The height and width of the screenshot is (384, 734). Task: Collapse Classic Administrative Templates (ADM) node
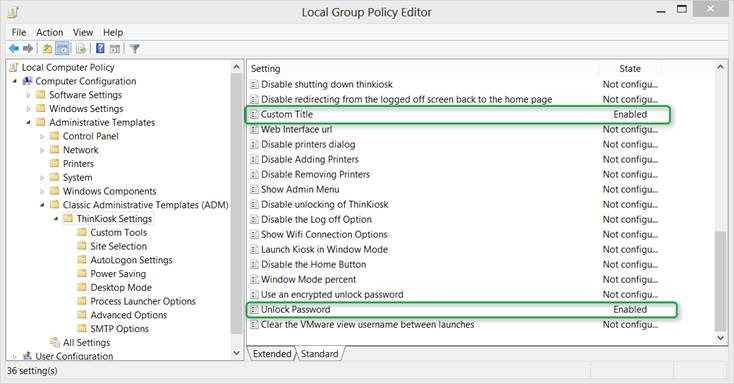42,205
